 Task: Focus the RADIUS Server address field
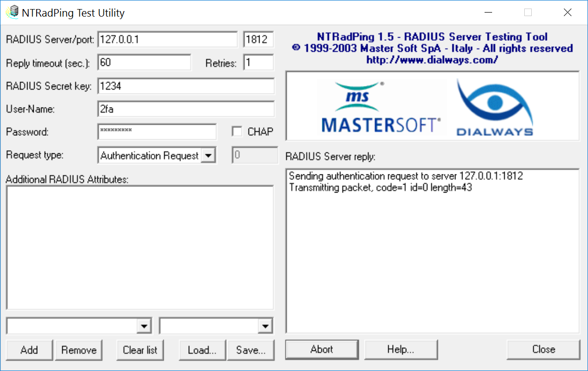tap(168, 39)
